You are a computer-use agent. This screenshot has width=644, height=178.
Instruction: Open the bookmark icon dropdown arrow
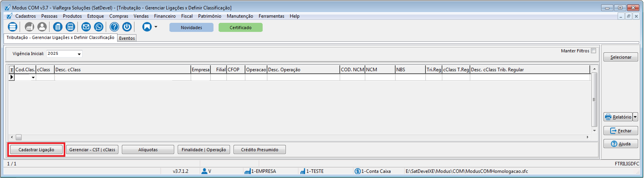tap(156, 27)
